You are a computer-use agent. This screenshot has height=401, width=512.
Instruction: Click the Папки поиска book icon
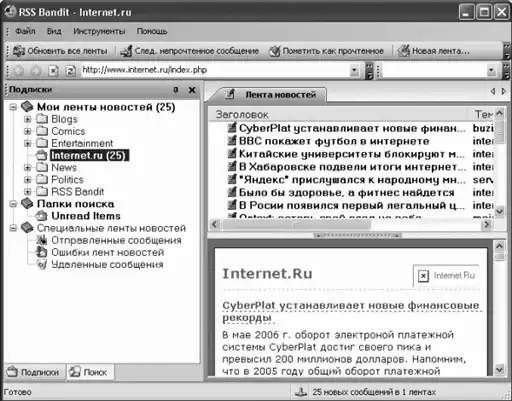click(27, 203)
